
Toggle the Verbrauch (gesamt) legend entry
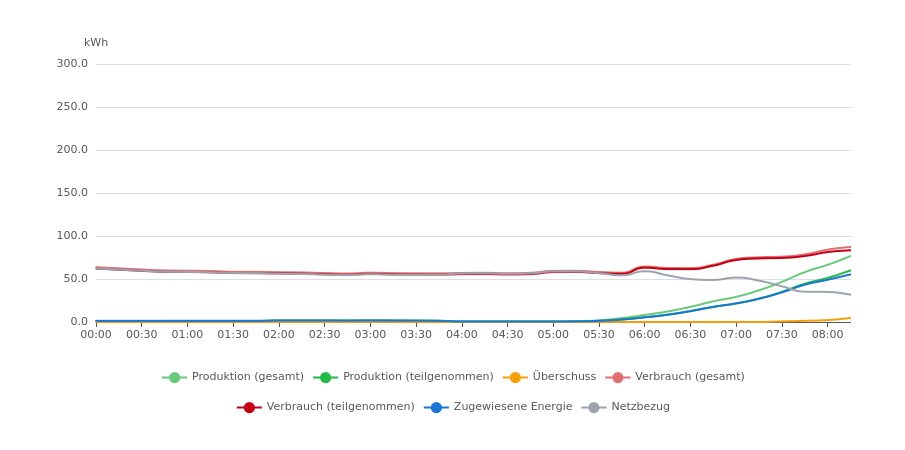pyautogui.click(x=675, y=377)
